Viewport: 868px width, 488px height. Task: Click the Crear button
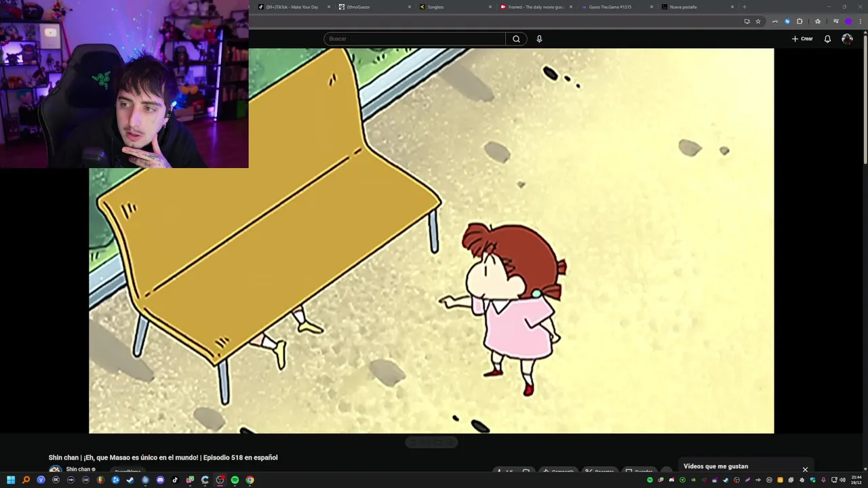[802, 39]
